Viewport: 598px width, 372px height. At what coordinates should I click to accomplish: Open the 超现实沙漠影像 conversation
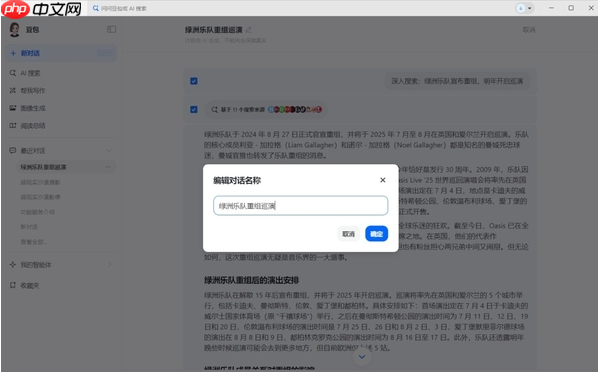(x=40, y=197)
